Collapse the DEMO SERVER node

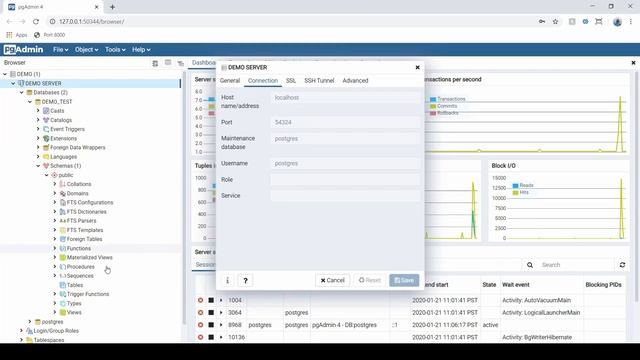tap(13, 83)
